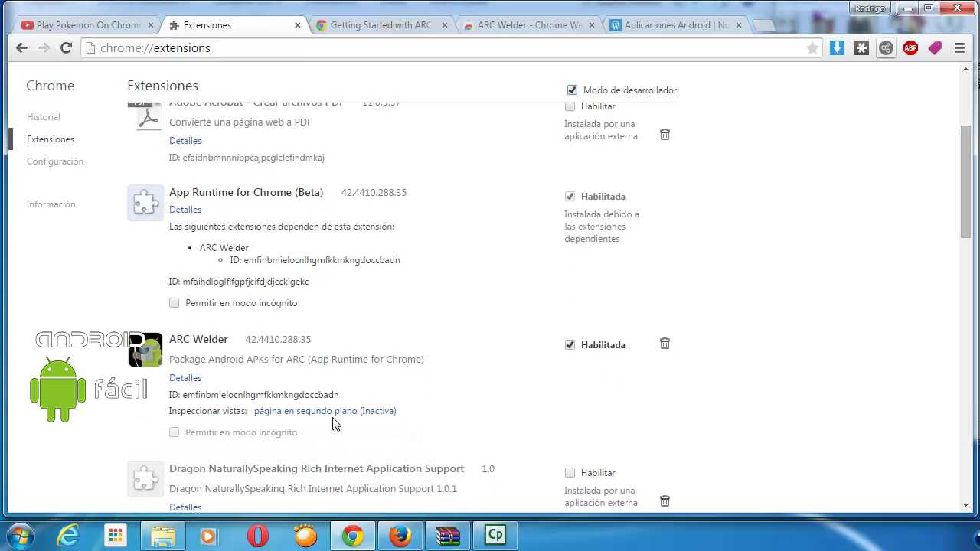Click the browser forward arrow
The image size is (980, 551).
[44, 47]
